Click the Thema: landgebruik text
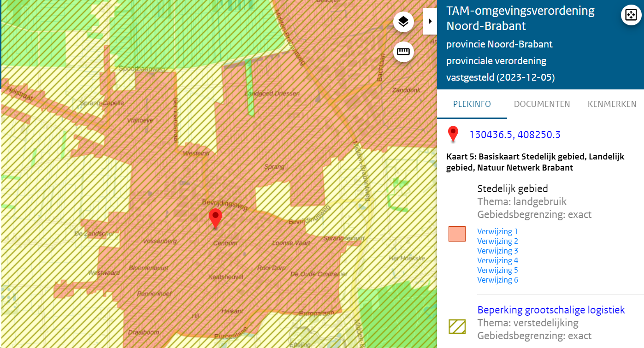This screenshot has height=348, width=644. (522, 201)
